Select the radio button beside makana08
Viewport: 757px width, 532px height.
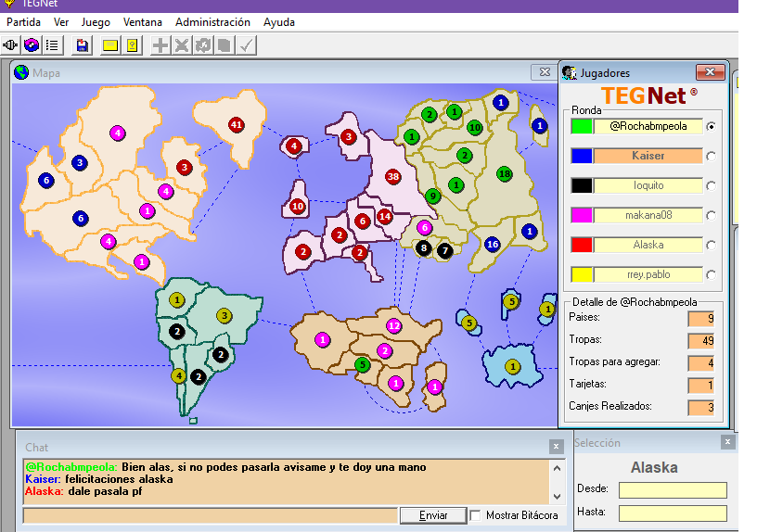[711, 216]
